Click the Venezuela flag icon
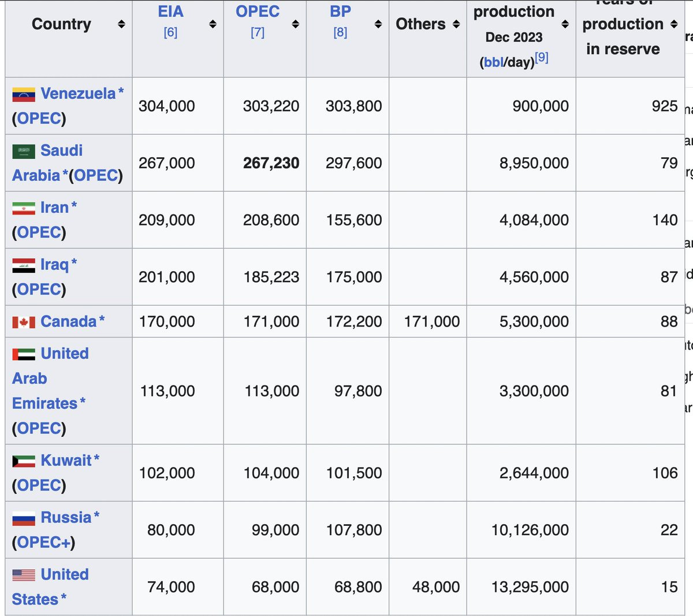The image size is (693, 616). pos(24,95)
